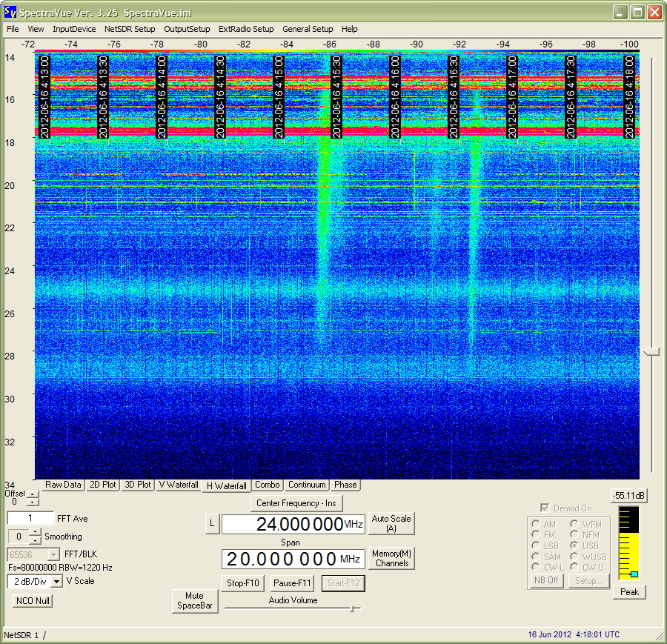Open the V Scale dB/Div dropdown
The height and width of the screenshot is (644, 667).
pos(56,581)
